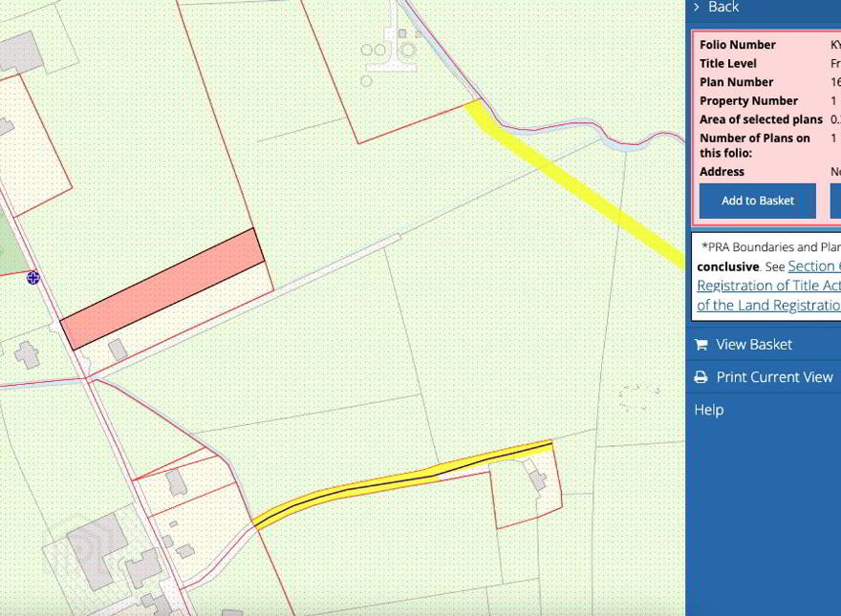Select the red highlighted land parcel on the map
Image resolution: width=841 pixels, height=616 pixels.
click(162, 288)
